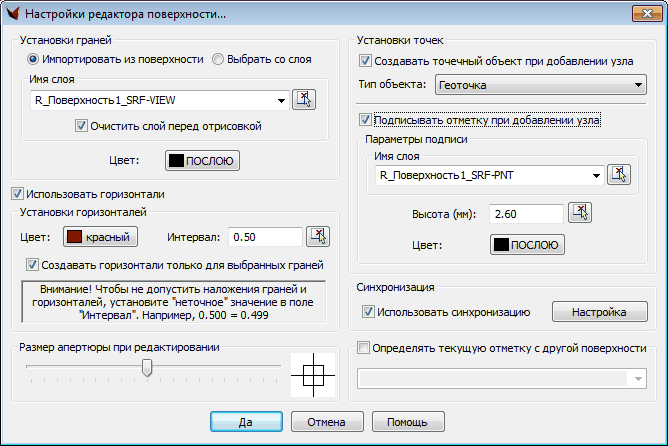This screenshot has width=668, height=446.
Task: Click the aperture crosshair preview
Action: tap(314, 377)
